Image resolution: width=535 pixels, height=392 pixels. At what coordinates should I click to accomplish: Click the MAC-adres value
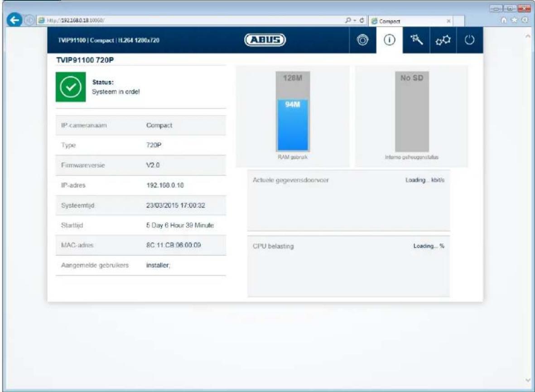174,245
